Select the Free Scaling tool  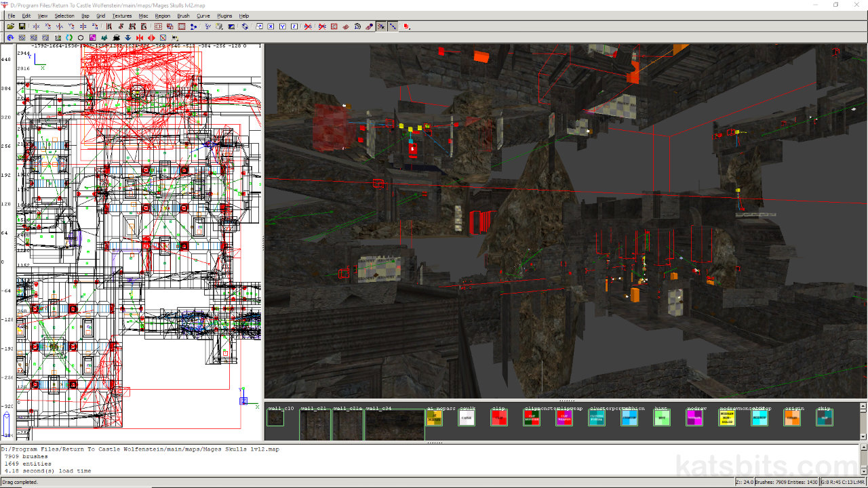coord(258,26)
